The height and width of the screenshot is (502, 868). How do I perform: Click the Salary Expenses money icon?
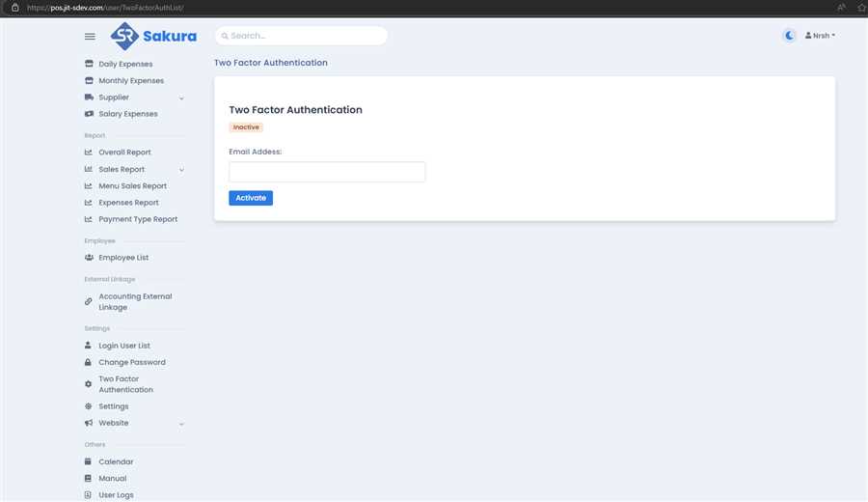point(89,114)
